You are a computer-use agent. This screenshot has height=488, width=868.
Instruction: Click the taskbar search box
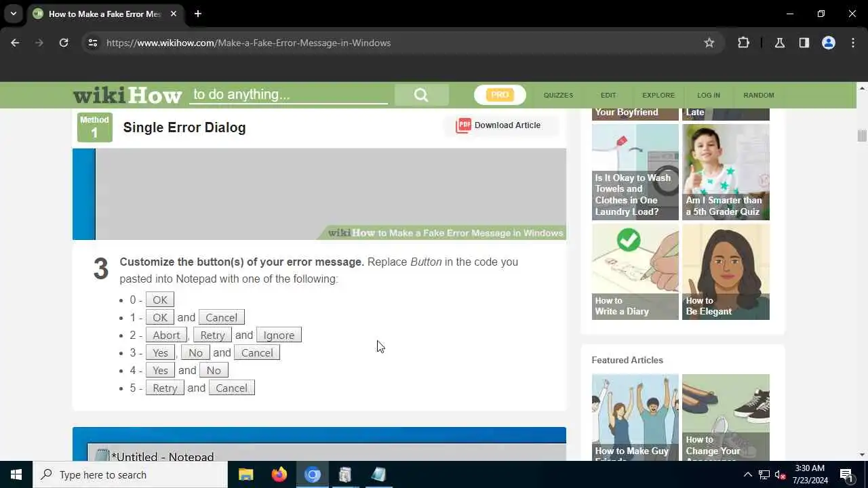[x=130, y=474]
